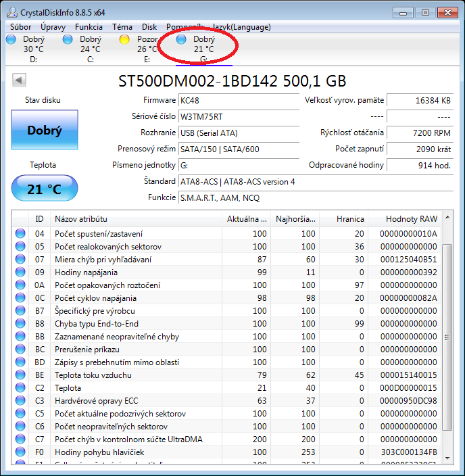Click the power-on count value 2090 krát
Viewport: 465px width, 476px height.
[x=420, y=149]
